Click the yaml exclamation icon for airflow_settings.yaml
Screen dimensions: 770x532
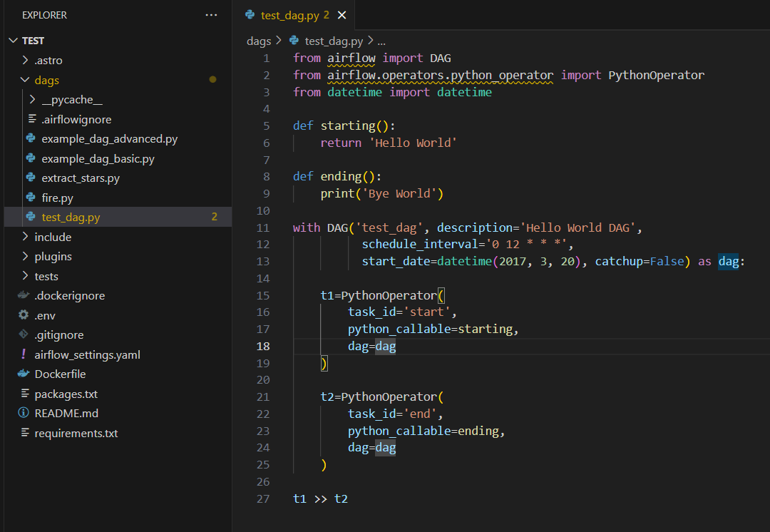(x=23, y=354)
